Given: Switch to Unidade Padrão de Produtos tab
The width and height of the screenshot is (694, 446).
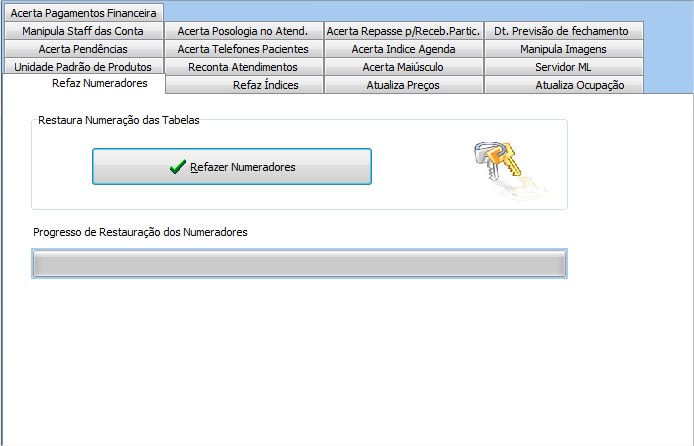Looking at the screenshot, I should 83,67.
